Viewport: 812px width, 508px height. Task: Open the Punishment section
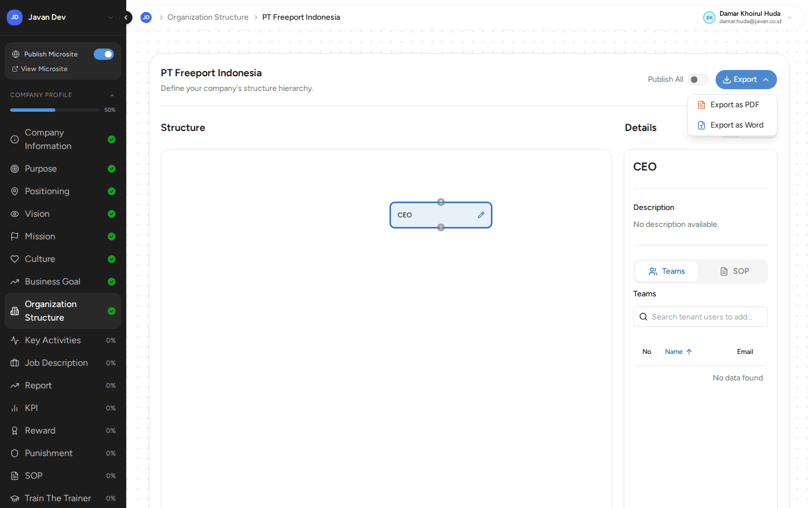63,453
